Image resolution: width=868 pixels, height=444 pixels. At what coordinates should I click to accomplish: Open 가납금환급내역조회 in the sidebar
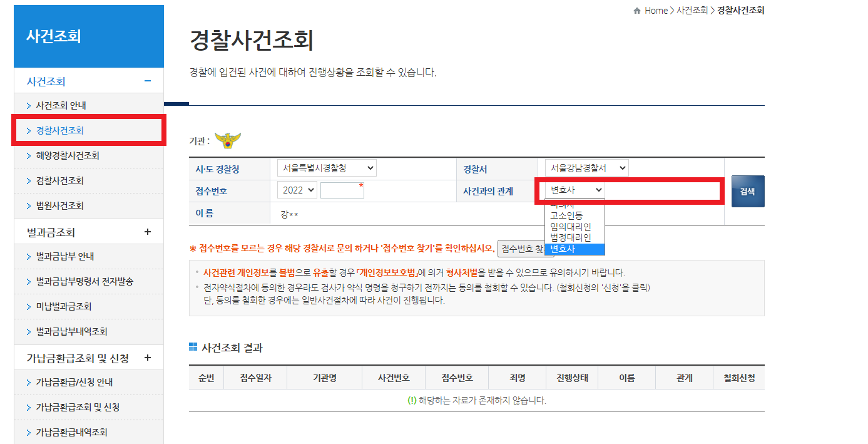(x=71, y=432)
